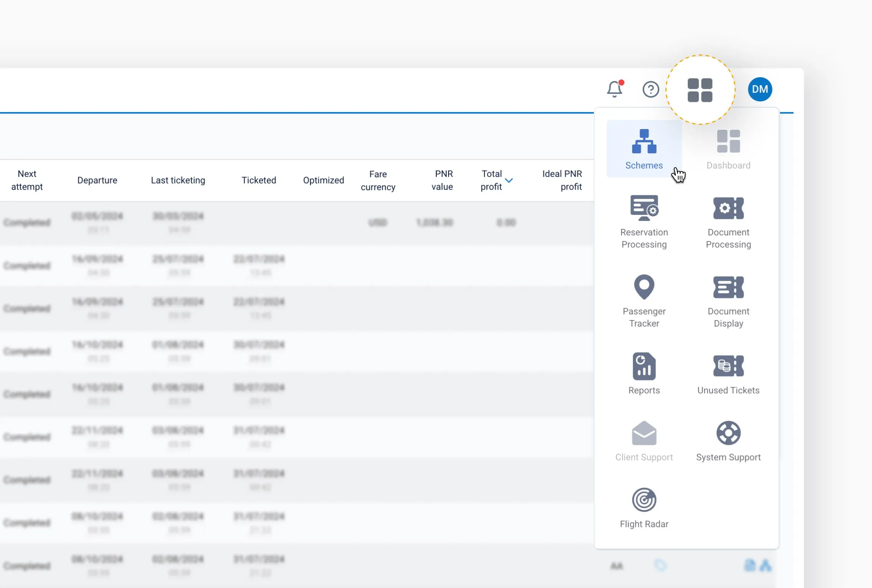Open the help question mark

(651, 89)
